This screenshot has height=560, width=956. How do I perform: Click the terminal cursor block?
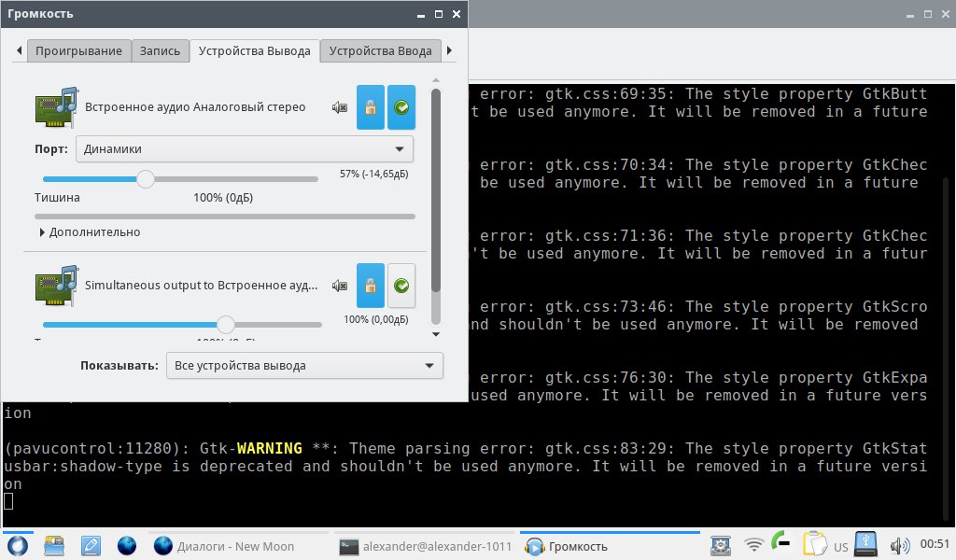[8, 501]
